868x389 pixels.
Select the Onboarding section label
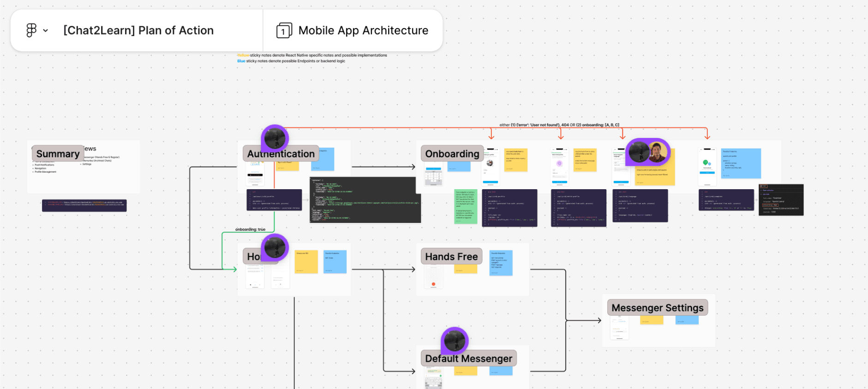(x=452, y=154)
